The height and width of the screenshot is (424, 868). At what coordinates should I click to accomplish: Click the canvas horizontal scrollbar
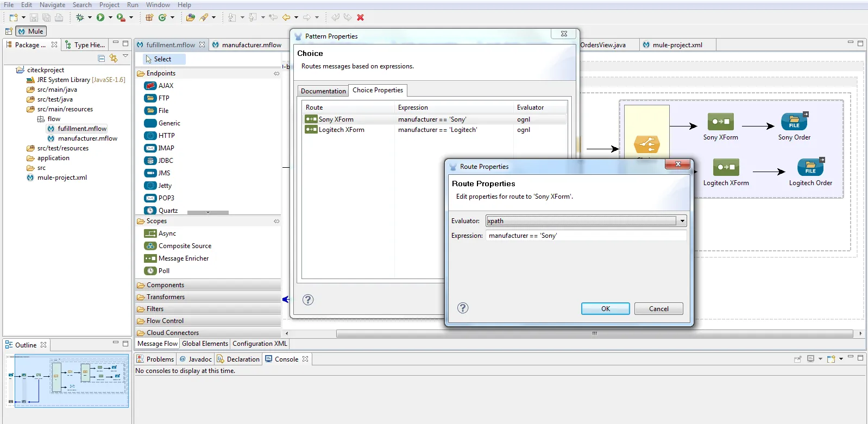594,333
